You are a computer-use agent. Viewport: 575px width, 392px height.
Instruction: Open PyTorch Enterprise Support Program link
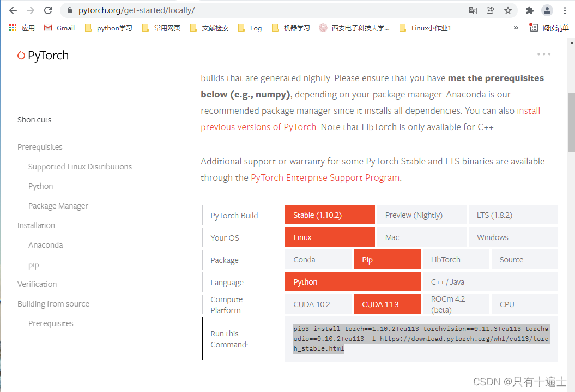pyautogui.click(x=325, y=177)
